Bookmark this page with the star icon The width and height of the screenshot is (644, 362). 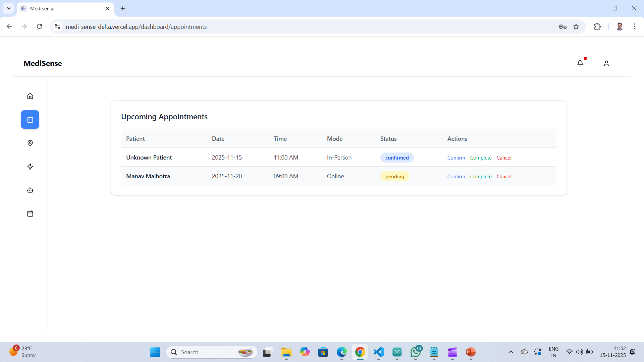[576, 26]
